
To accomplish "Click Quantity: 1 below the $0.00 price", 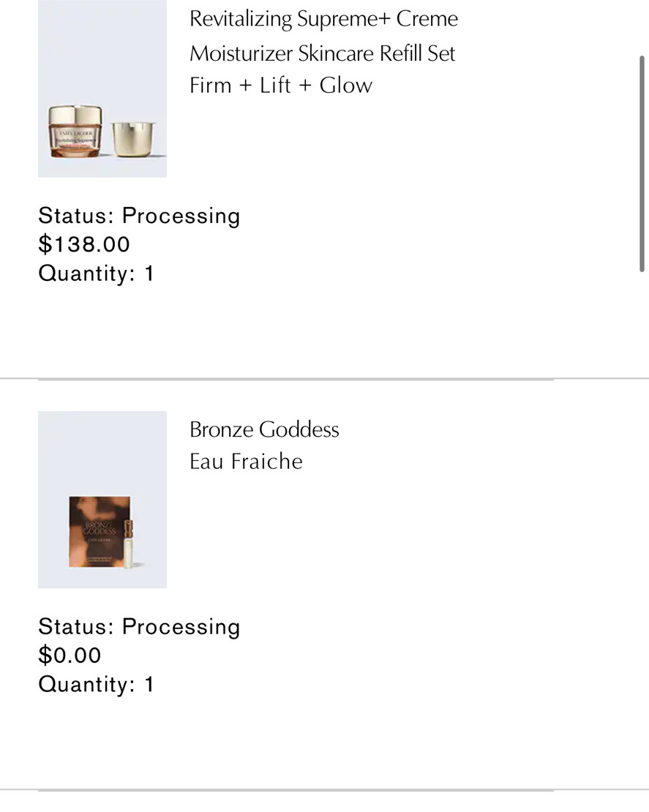I will pos(96,684).
